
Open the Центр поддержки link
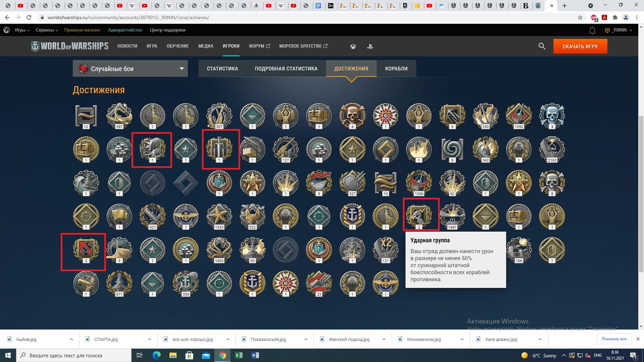coord(168,30)
